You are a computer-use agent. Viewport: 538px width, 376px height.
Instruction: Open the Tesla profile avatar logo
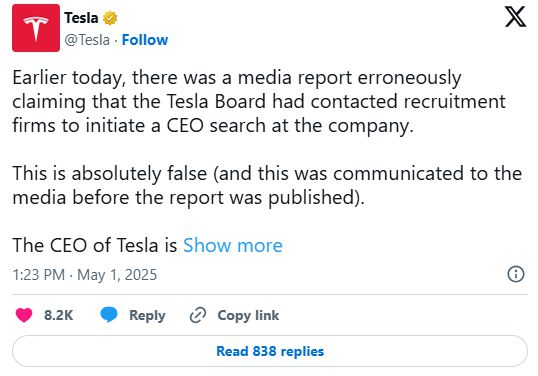pos(36,28)
